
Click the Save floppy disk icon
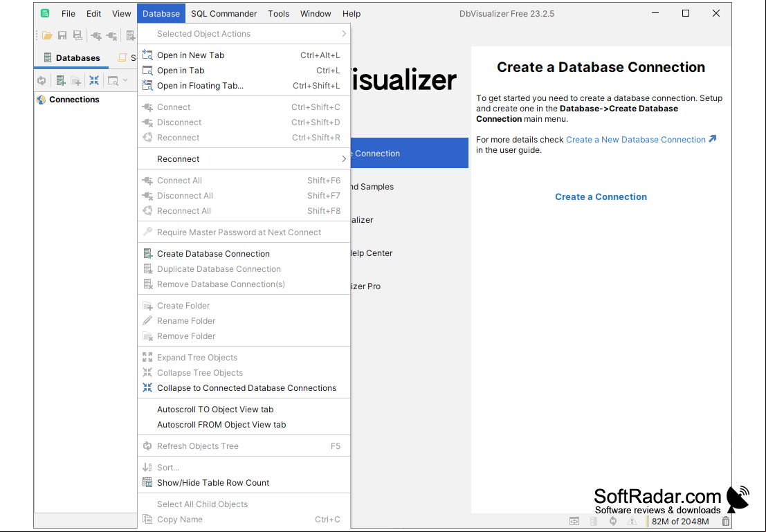tap(62, 35)
